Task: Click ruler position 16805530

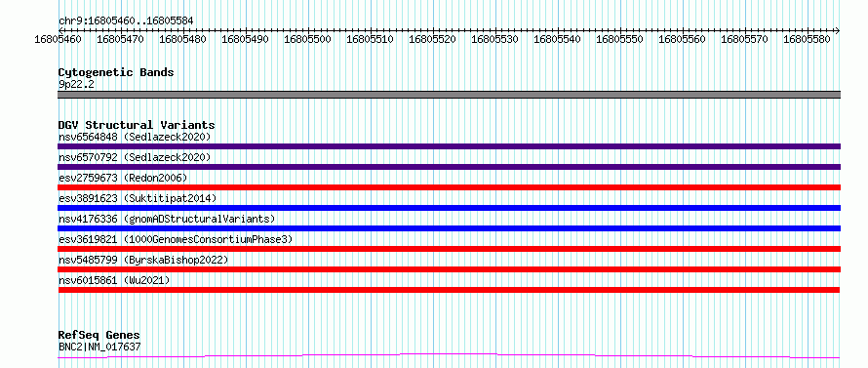Action: pyautogui.click(x=494, y=39)
